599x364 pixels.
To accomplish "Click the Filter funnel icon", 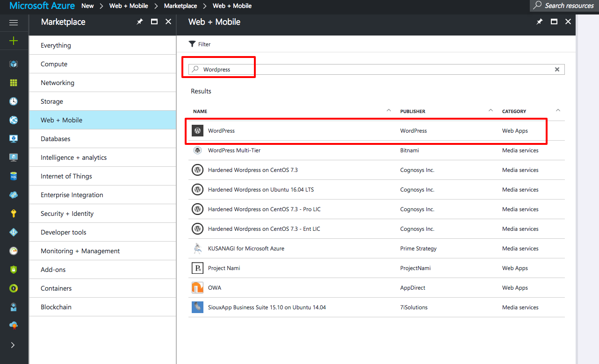I will 192,44.
